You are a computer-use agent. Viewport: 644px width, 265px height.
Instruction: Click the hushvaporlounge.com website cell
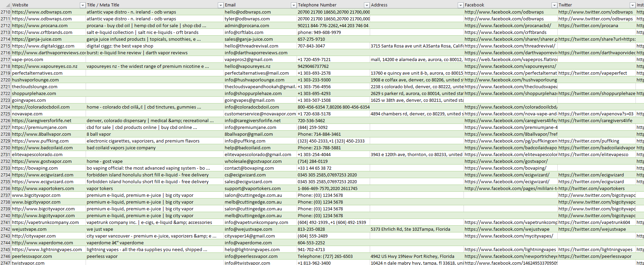tap(48, 80)
